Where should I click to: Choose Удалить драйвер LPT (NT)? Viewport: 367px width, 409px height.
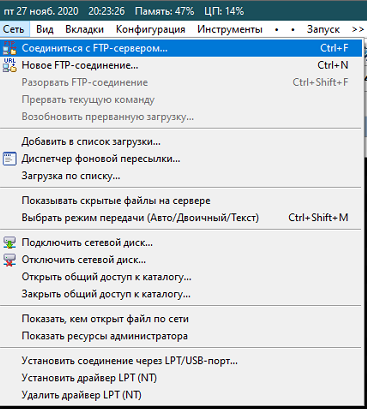[181, 395]
